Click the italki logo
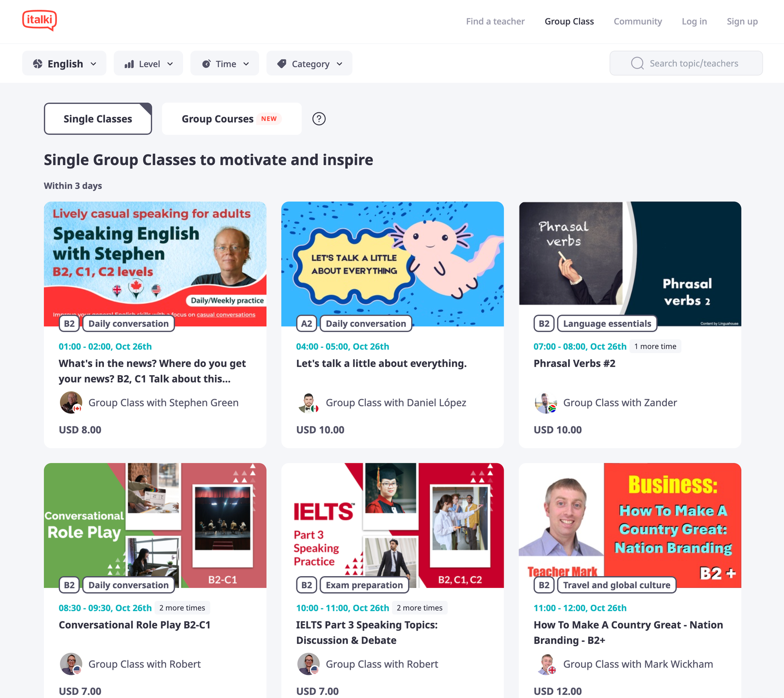This screenshot has height=698, width=784. (x=40, y=20)
